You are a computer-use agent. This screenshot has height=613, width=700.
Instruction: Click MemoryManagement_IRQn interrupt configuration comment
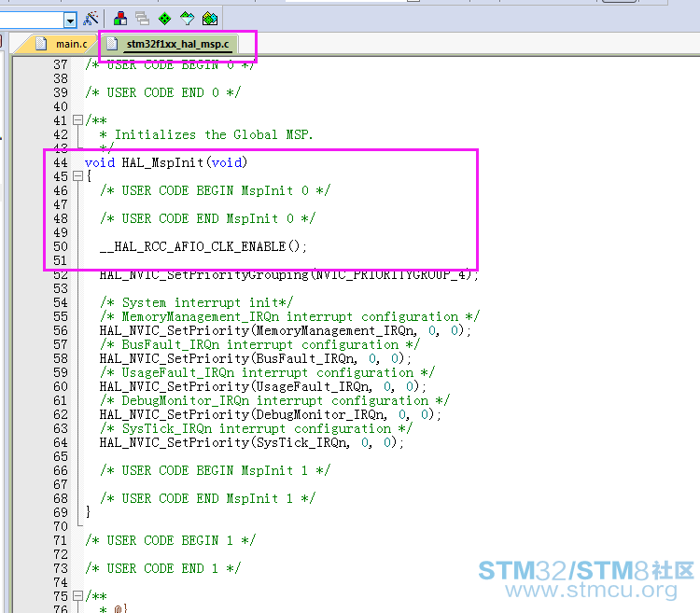(289, 316)
